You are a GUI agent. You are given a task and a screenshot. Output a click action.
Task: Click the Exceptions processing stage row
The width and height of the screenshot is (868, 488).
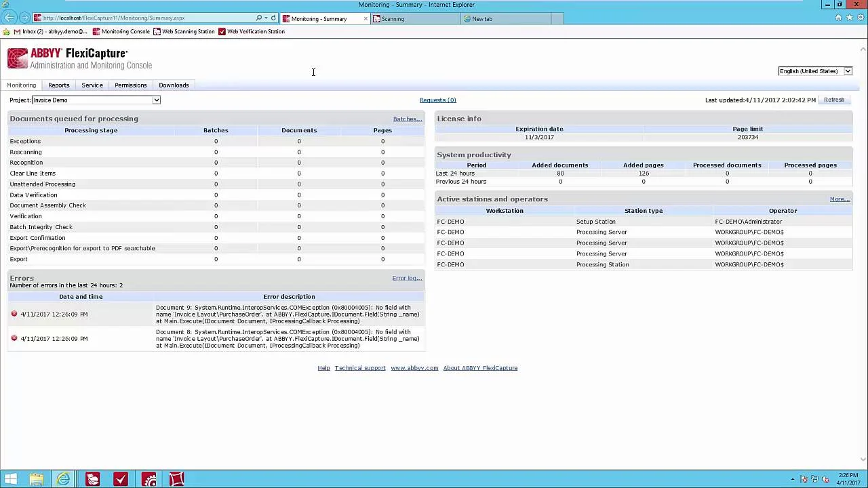tap(216, 141)
